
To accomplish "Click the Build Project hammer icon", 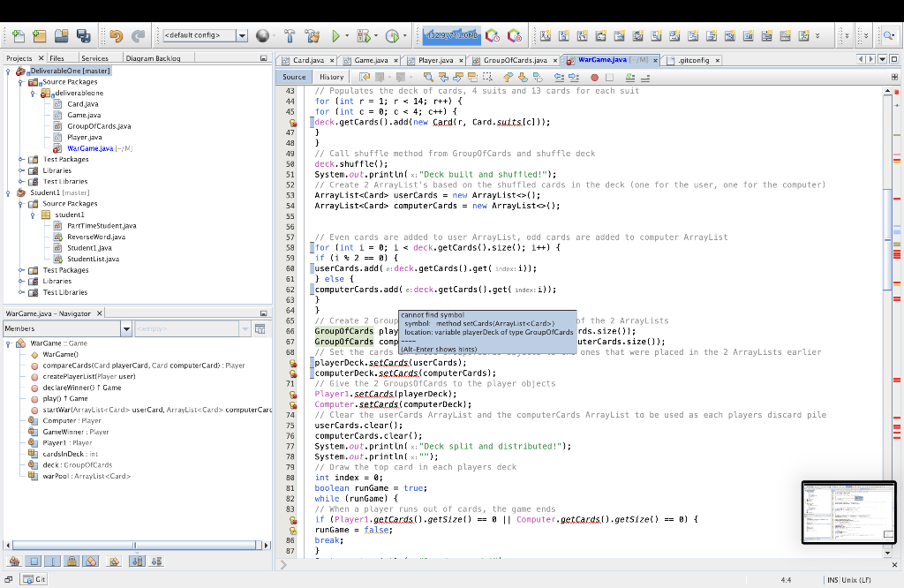I will (x=289, y=36).
